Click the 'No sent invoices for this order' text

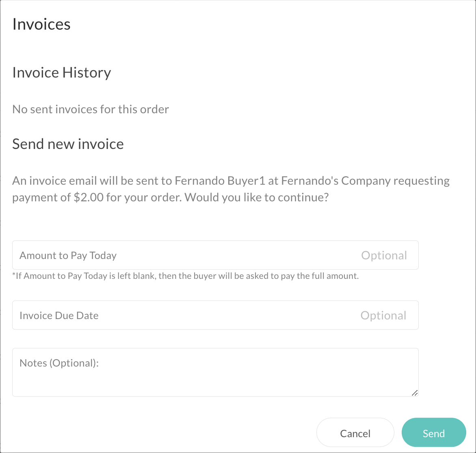point(91,109)
